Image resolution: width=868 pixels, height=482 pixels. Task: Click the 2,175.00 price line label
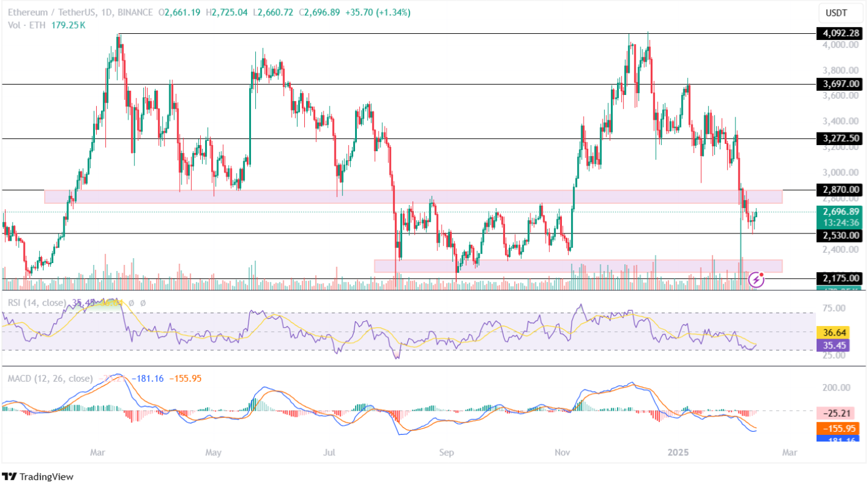click(840, 278)
